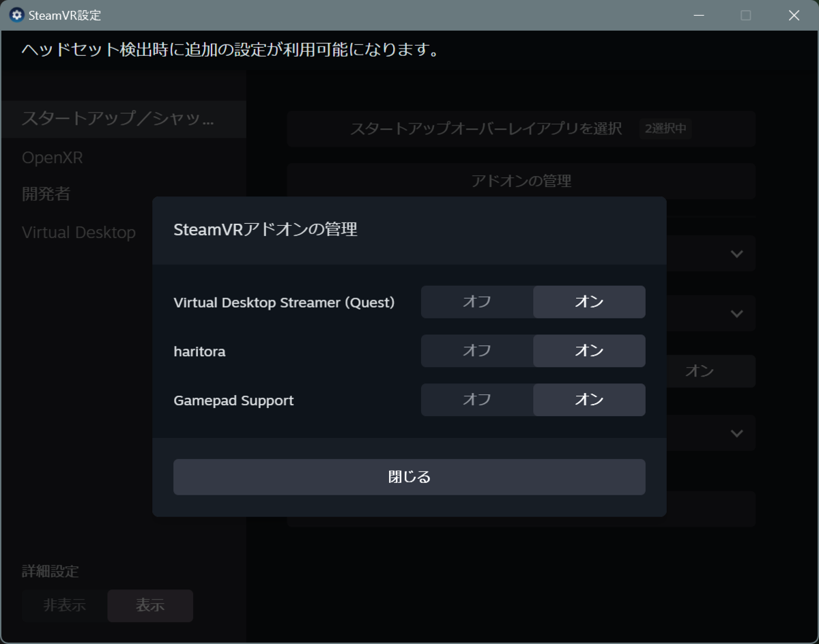
Task: Expand the first dropdown chevron behind the dialog
Action: 736,254
